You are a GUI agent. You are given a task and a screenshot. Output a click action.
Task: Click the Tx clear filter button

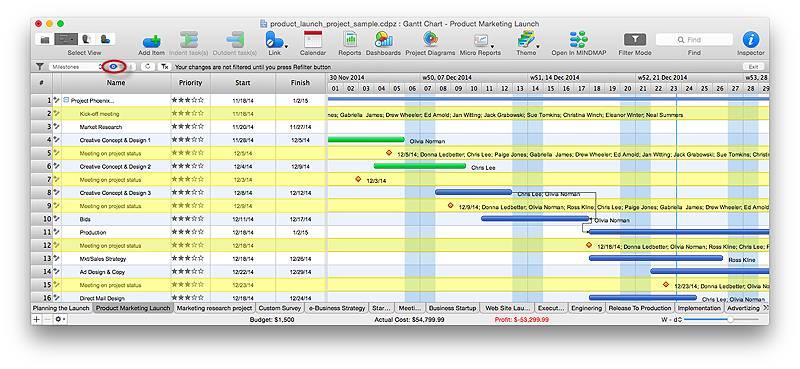click(x=164, y=66)
